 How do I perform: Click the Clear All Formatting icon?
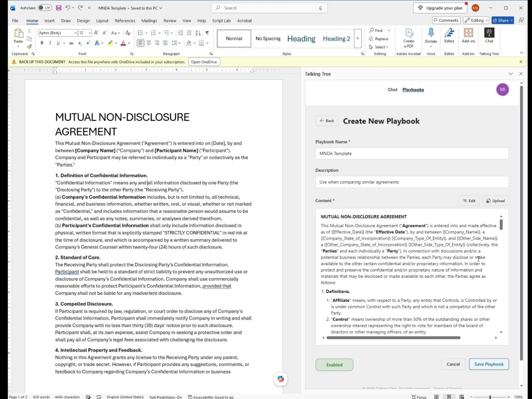[x=128, y=33]
